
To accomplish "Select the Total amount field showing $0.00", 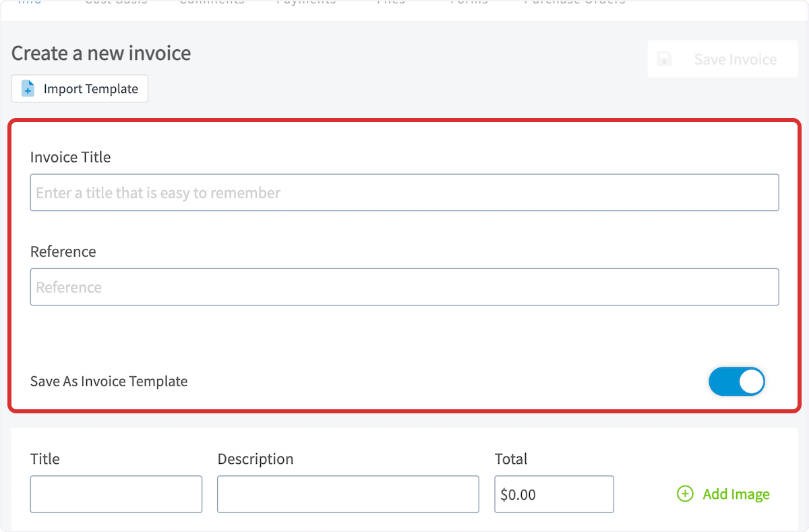I will [x=554, y=494].
